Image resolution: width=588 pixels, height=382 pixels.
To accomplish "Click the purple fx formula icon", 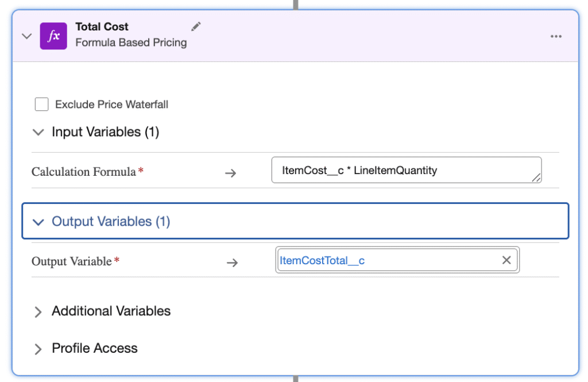I will tap(53, 36).
